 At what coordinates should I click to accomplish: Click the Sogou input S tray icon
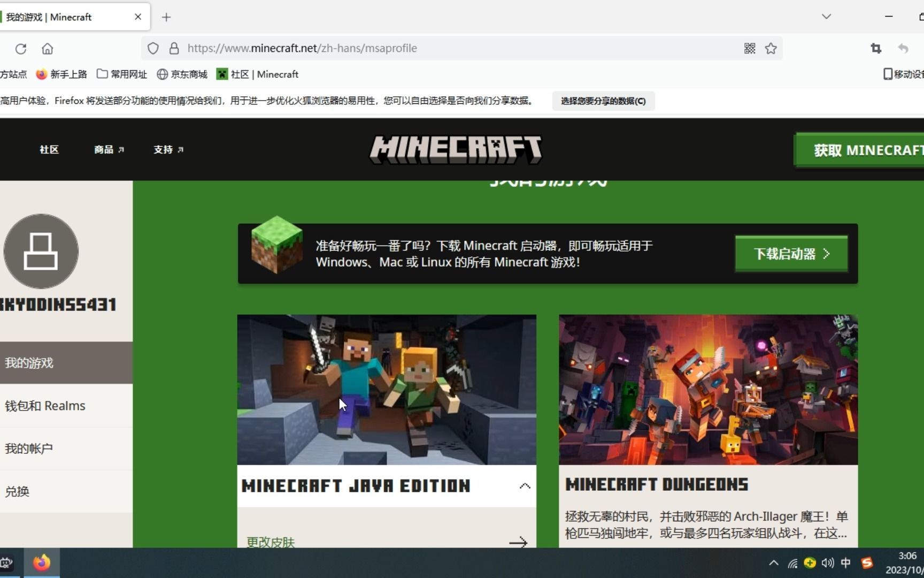pyautogui.click(x=867, y=562)
